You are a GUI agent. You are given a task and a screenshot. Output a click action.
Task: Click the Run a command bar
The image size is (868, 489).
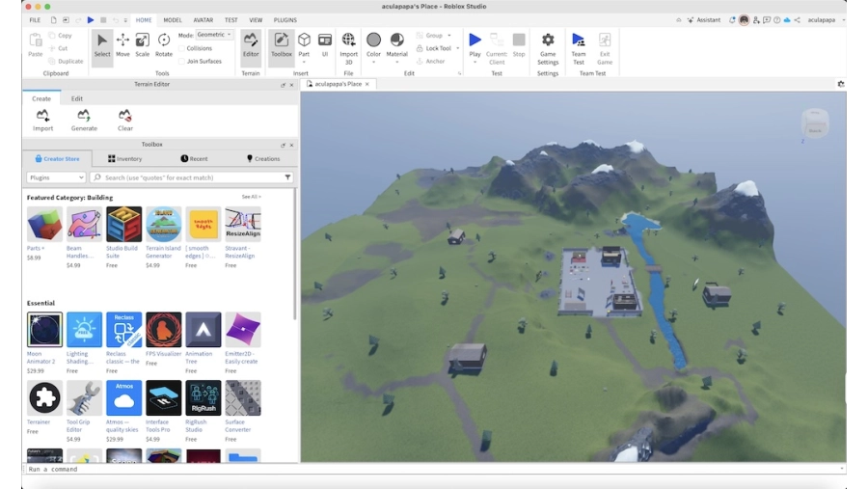(433, 469)
